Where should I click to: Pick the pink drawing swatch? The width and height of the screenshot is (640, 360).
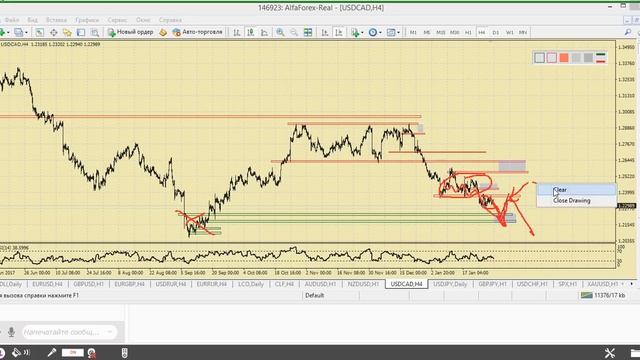[552, 58]
